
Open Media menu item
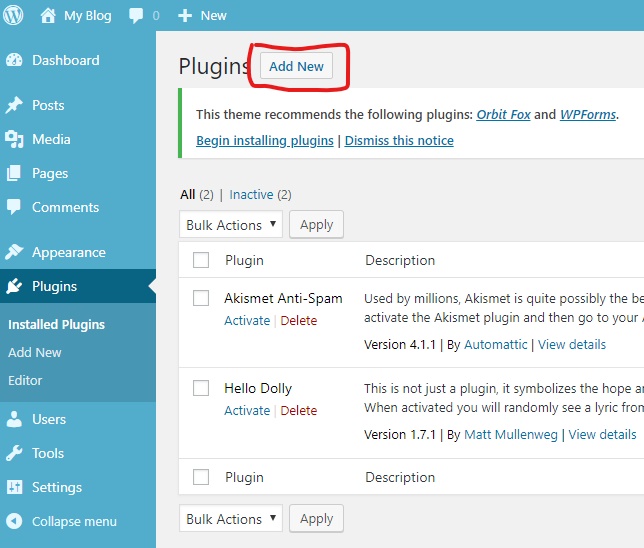(51, 140)
